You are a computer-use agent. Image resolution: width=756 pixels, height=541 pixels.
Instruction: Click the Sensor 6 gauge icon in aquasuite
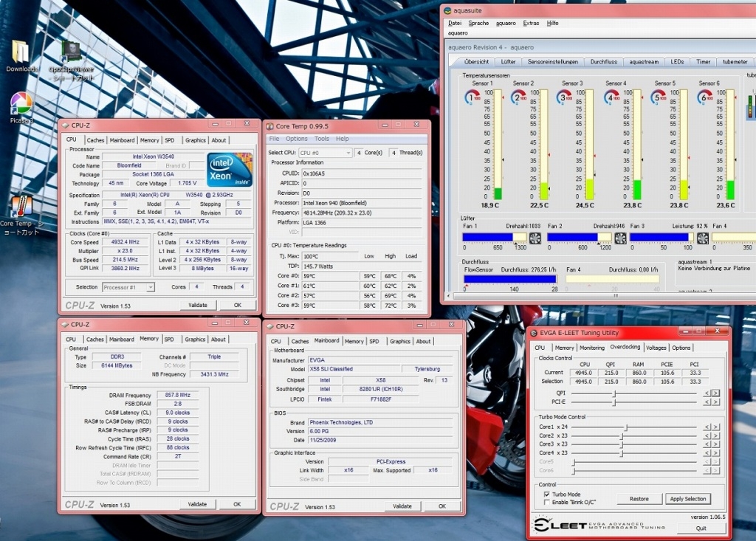click(x=704, y=97)
